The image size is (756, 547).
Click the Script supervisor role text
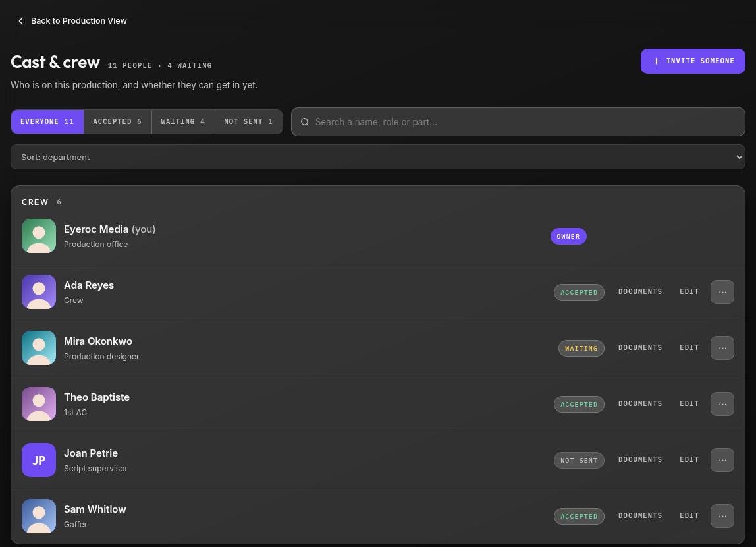tap(95, 468)
